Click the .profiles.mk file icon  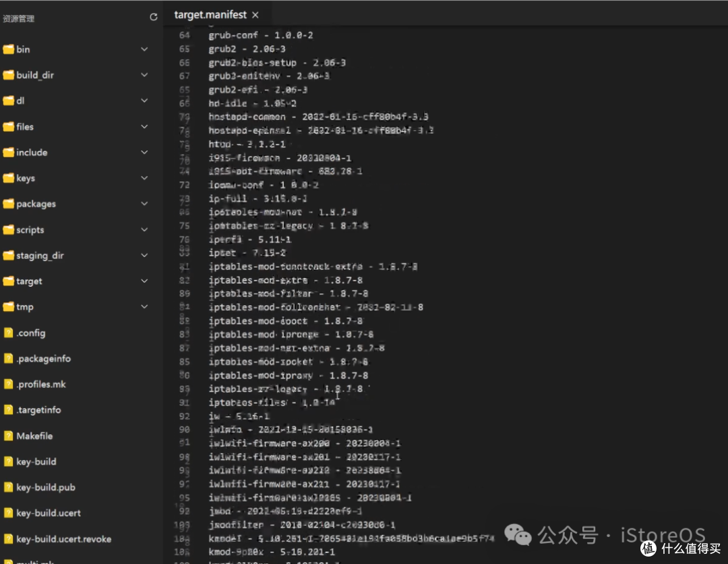[x=8, y=384]
